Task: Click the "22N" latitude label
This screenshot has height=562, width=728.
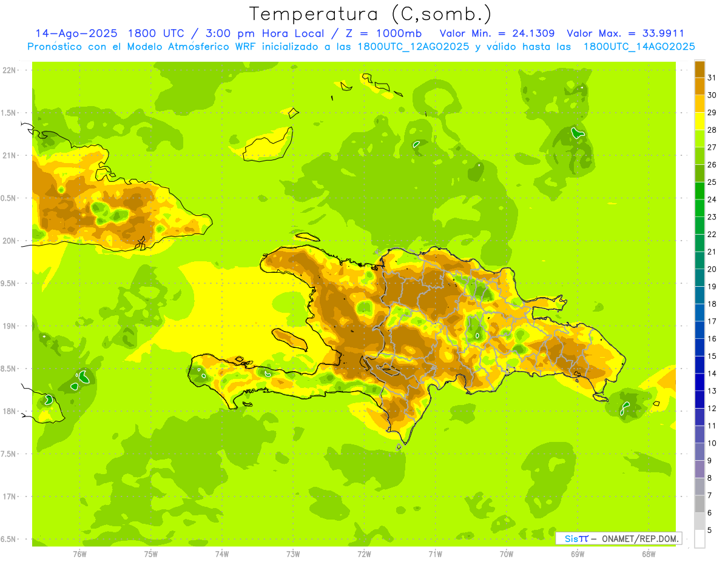Action: click(8, 70)
